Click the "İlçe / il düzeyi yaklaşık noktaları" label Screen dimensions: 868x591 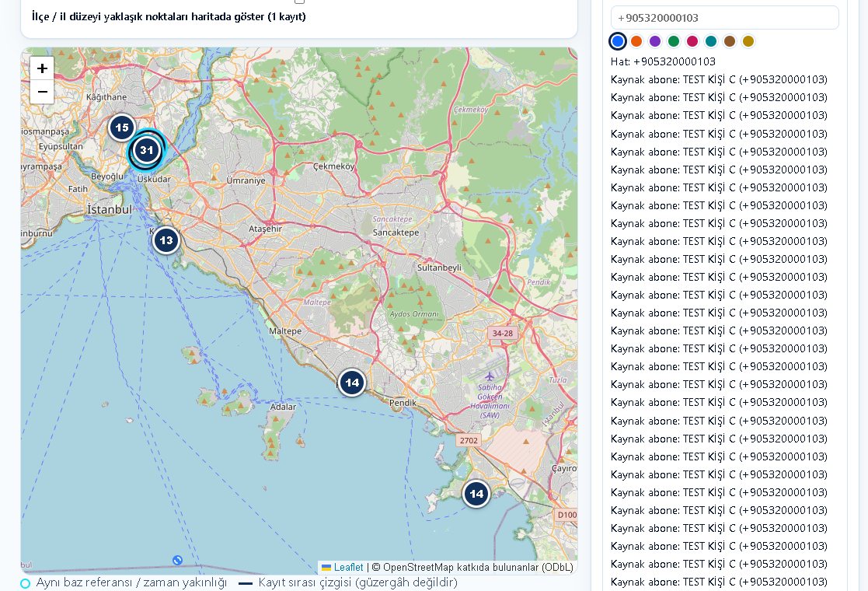169,16
